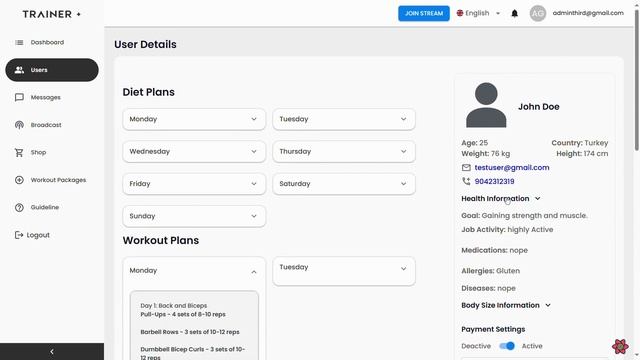Screen dimensions: 640x360
Task: Click the envelope icon beside testuser email
Action: [466, 167]
